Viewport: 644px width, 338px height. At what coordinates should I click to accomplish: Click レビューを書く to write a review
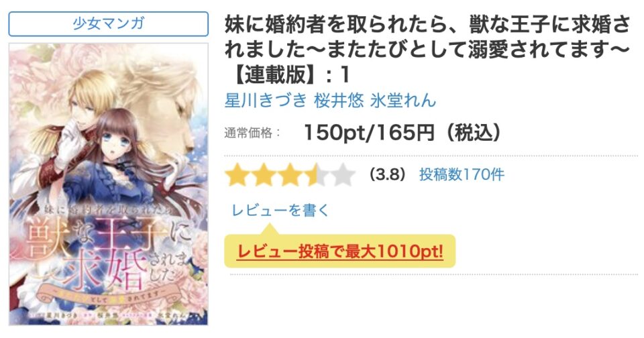(x=280, y=210)
